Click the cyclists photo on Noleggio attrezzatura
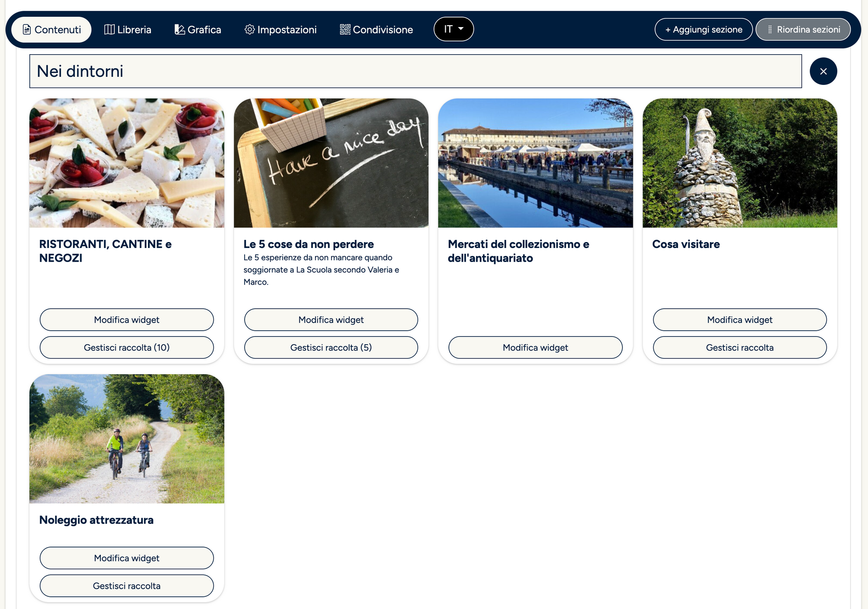The height and width of the screenshot is (609, 868). click(x=127, y=439)
